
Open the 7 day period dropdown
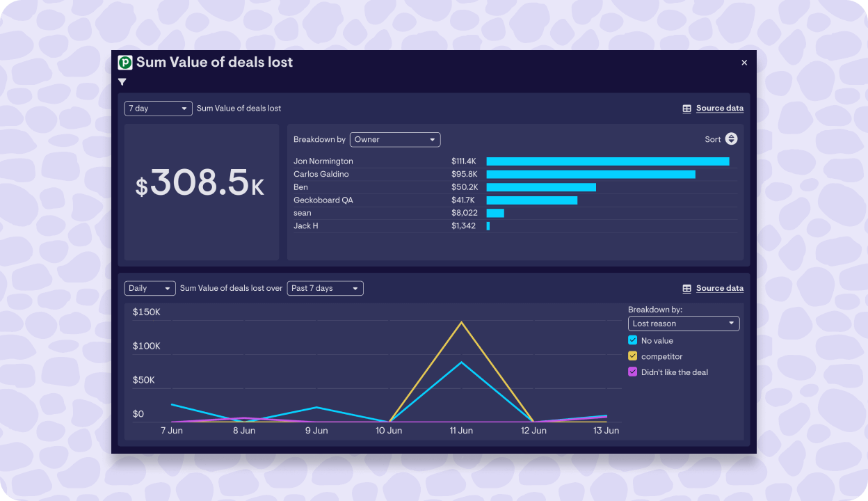159,109
